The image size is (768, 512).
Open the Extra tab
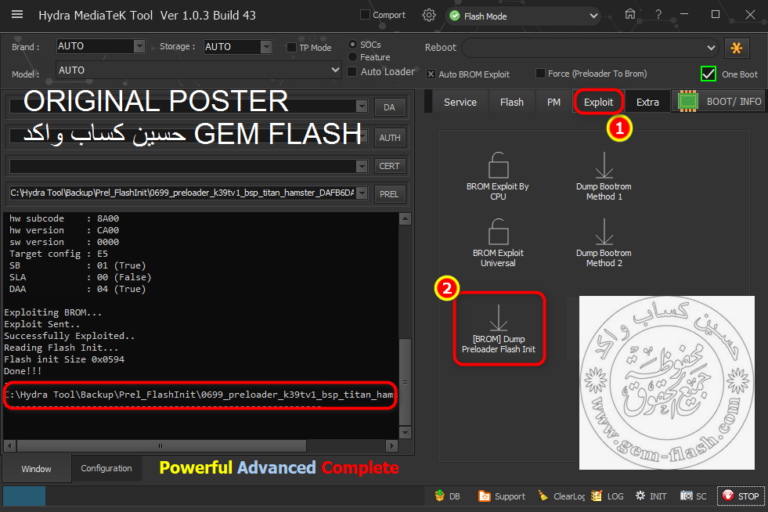[x=647, y=102]
